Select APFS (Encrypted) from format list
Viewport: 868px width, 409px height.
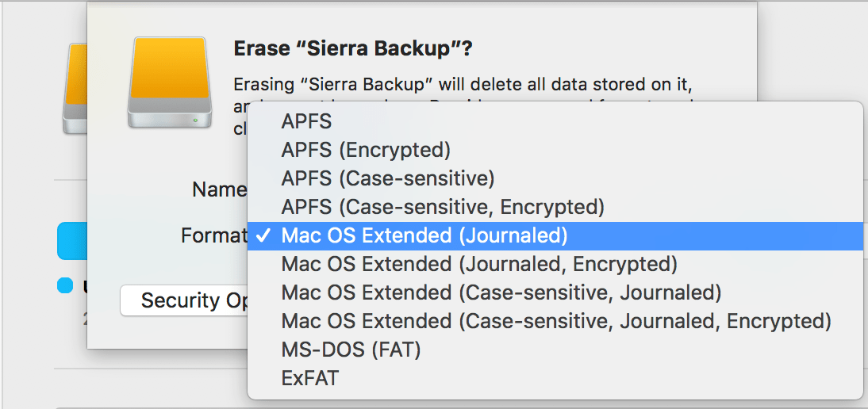coord(366,150)
